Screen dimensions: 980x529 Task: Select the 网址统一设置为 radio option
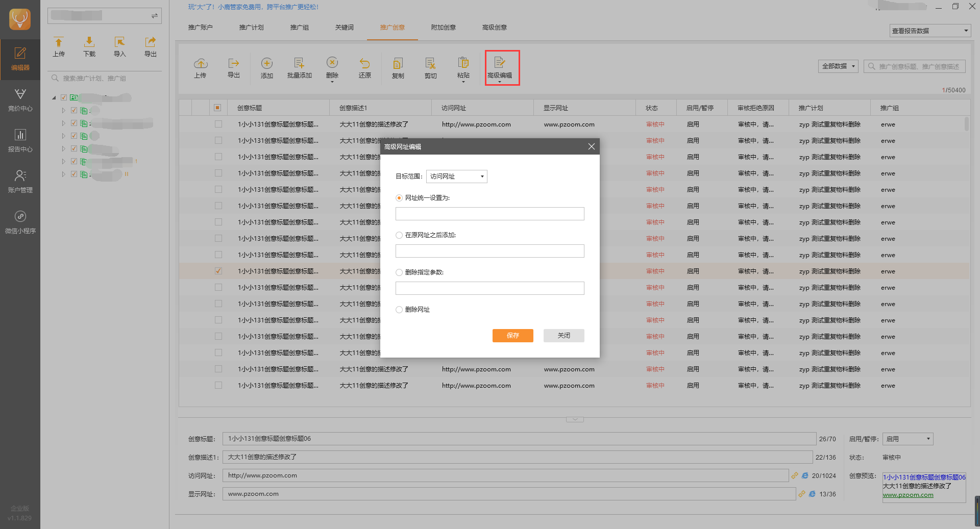point(399,198)
